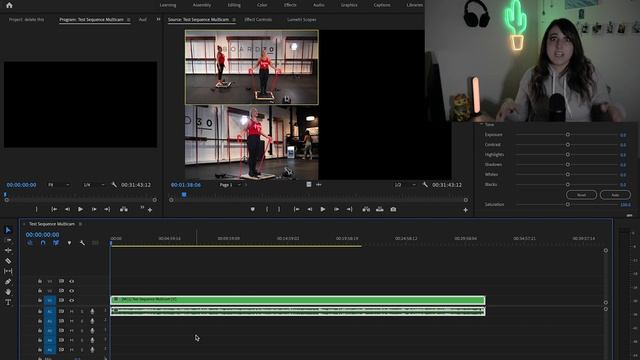Open Program Monitor zoom level Fit dropdown
The height and width of the screenshot is (360, 640).
pos(58,185)
